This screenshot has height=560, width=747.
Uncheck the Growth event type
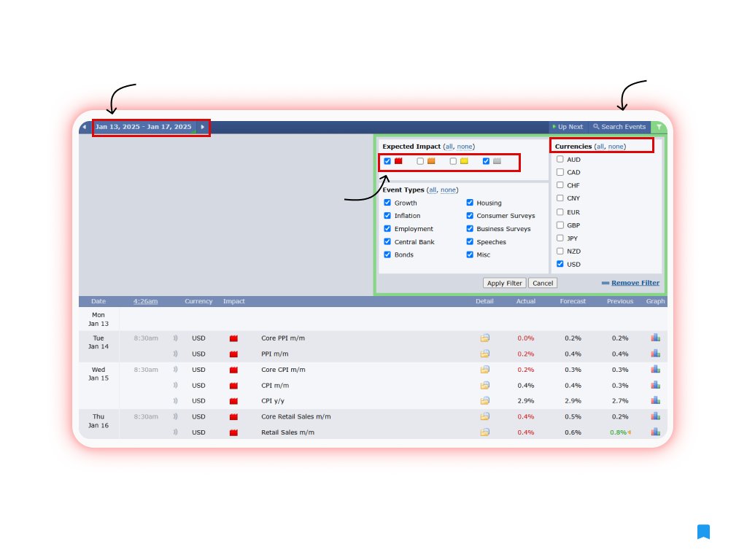(x=387, y=203)
